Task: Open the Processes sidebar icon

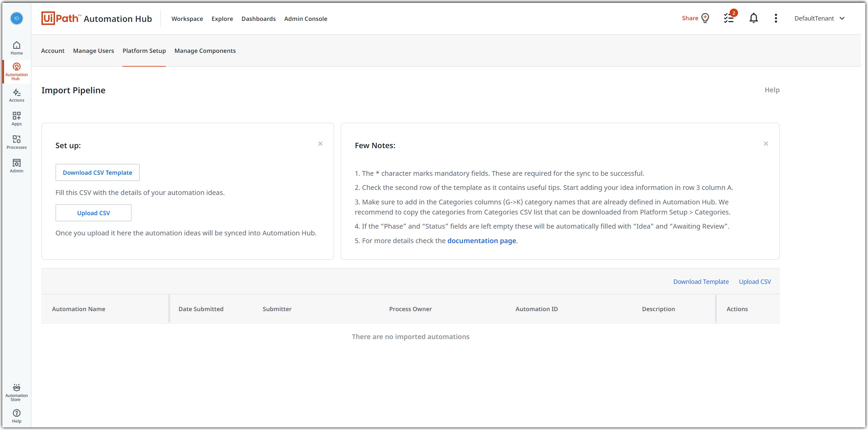Action: 17,142
